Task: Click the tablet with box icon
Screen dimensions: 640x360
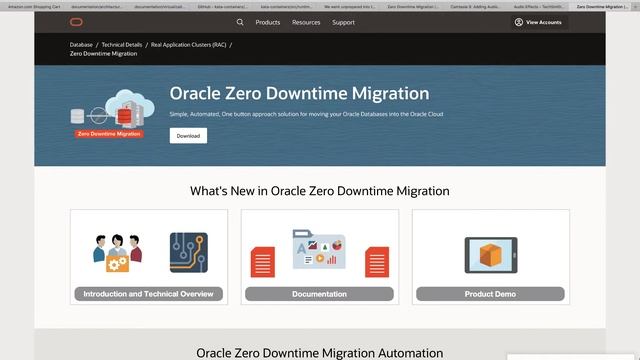Action: pyautogui.click(x=491, y=255)
